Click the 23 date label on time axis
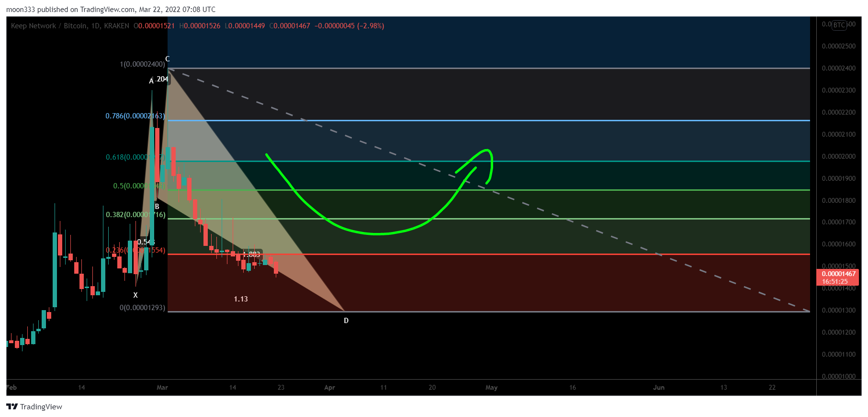This screenshot has height=417, width=868. pyautogui.click(x=281, y=387)
